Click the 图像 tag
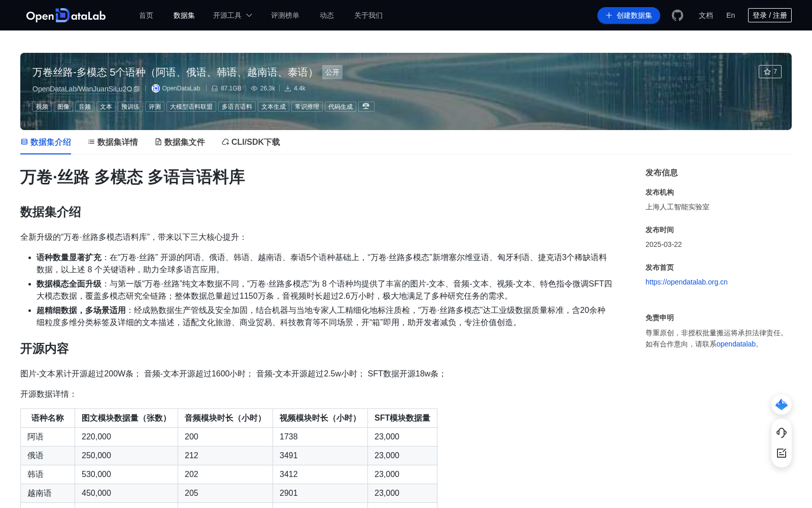The image size is (812, 508). (x=63, y=107)
